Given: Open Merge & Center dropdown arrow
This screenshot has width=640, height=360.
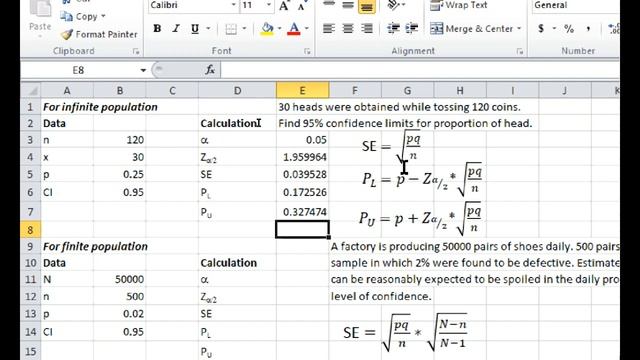Looking at the screenshot, I should [x=519, y=29].
